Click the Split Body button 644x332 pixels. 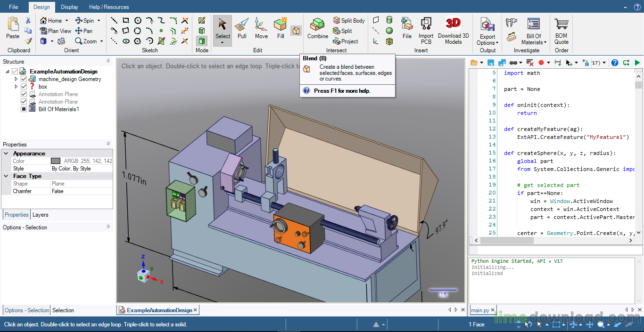pyautogui.click(x=349, y=21)
